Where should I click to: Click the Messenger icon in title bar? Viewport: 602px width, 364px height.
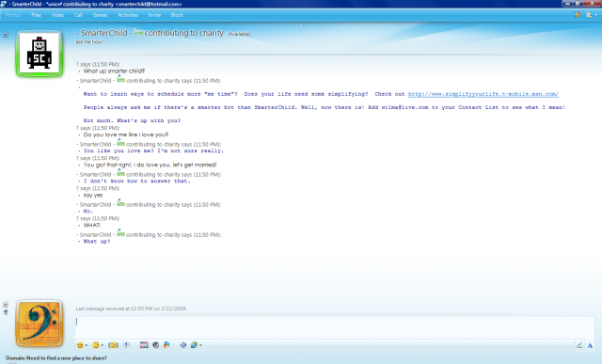(x=4, y=4)
